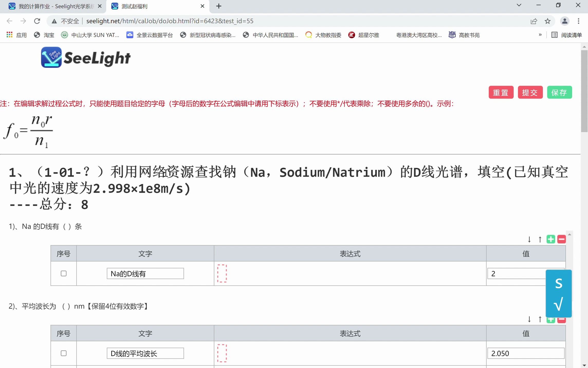The width and height of the screenshot is (588, 368).
Task: Open the tab search dropdown arrow
Action: click(519, 5)
